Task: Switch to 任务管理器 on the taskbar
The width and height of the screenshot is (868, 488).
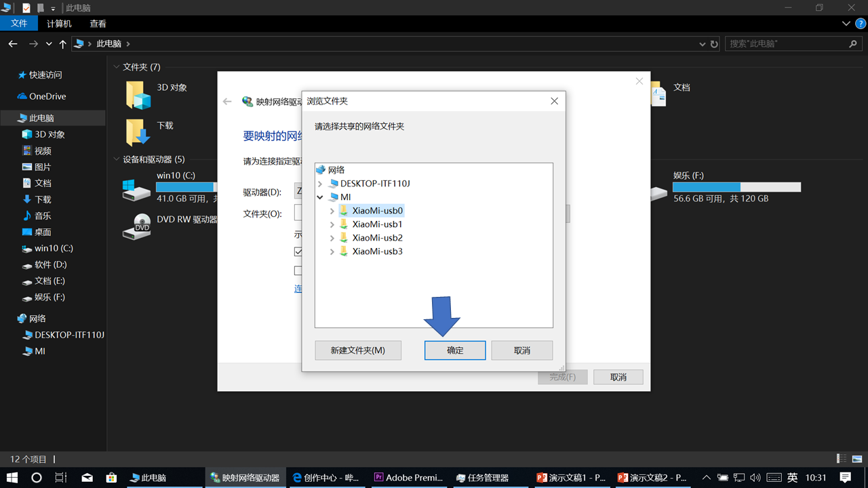Action: pyautogui.click(x=490, y=478)
